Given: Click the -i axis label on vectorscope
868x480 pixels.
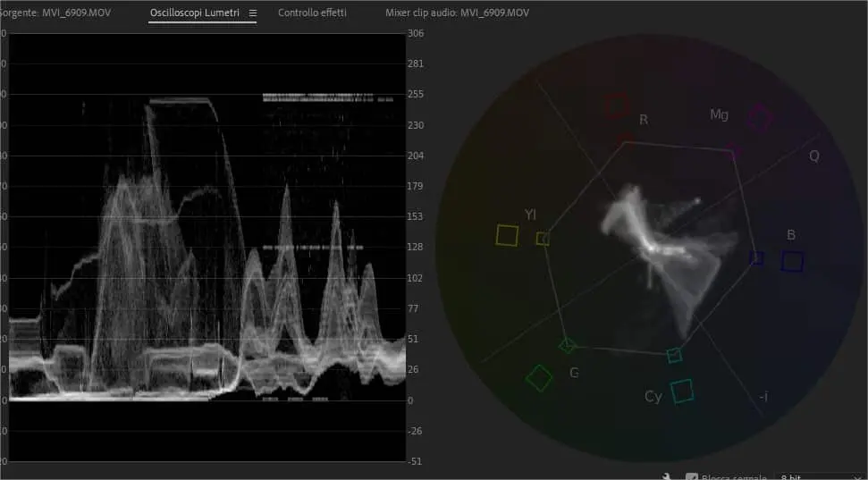Looking at the screenshot, I should click(764, 396).
